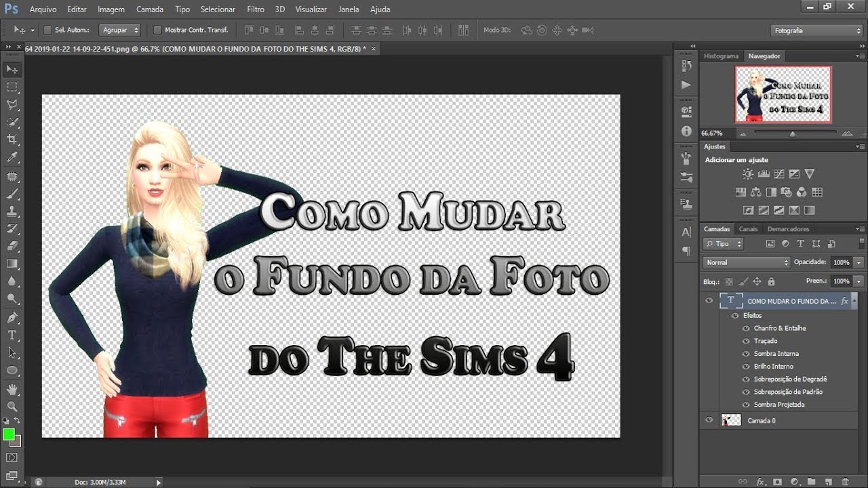868x488 pixels.
Task: Open the Tipo layer filter dropdown
Action: [x=724, y=244]
